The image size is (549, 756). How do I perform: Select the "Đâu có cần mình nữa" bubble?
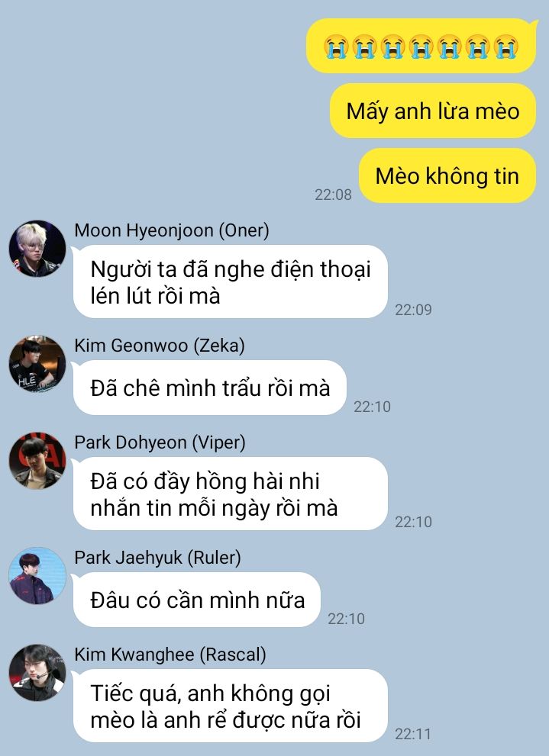coord(197,600)
